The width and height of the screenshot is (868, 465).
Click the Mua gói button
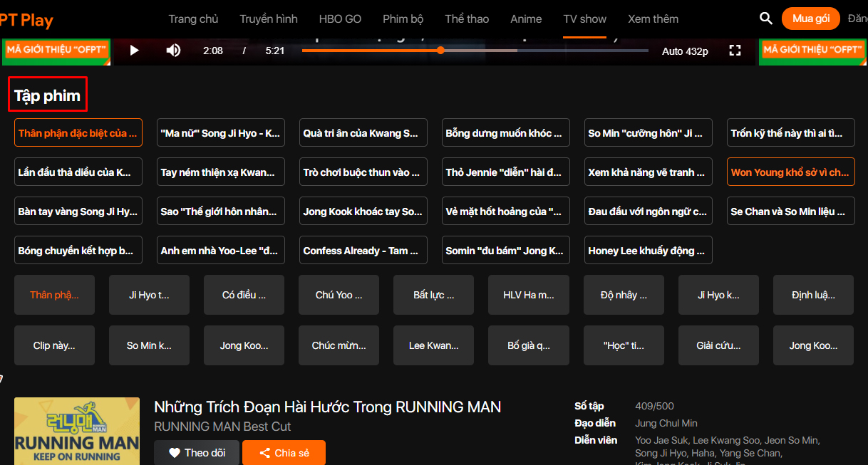pyautogui.click(x=810, y=19)
